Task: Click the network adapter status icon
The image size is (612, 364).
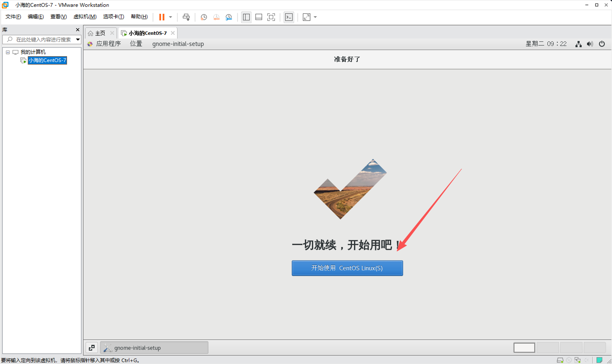Action: click(578, 360)
